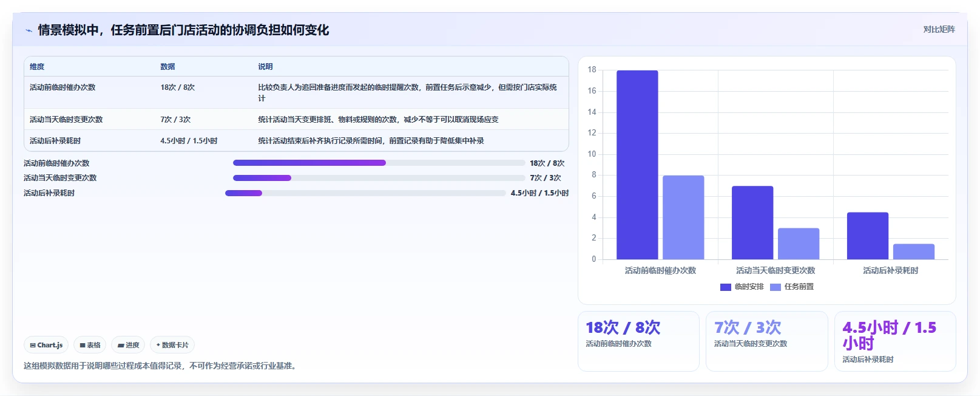
Task: Select the 数据卡片 chip
Action: point(172,345)
